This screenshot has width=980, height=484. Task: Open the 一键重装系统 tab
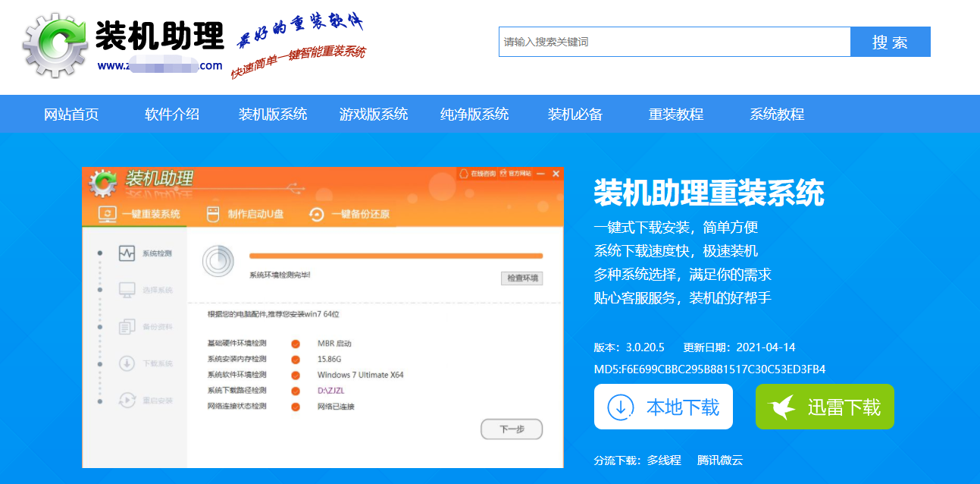point(140,214)
